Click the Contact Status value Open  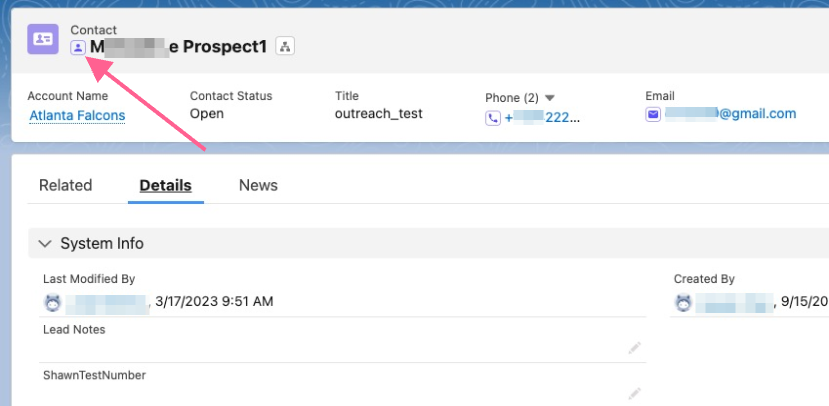[x=207, y=114]
